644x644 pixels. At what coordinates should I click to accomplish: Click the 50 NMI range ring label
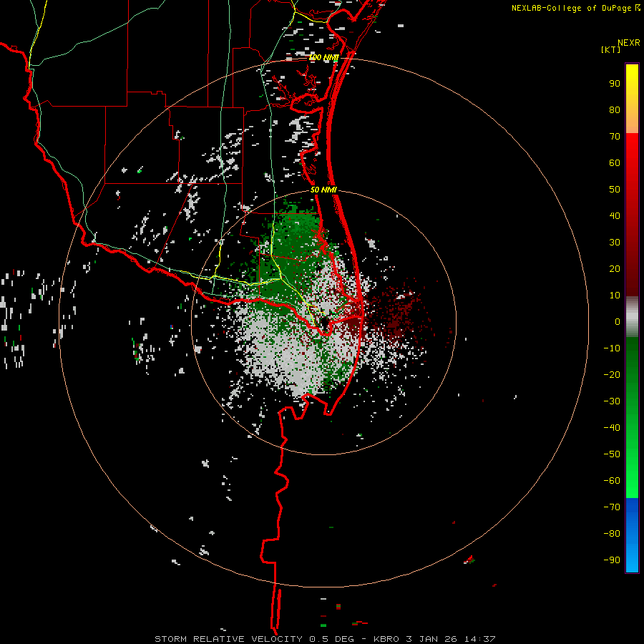[323, 190]
